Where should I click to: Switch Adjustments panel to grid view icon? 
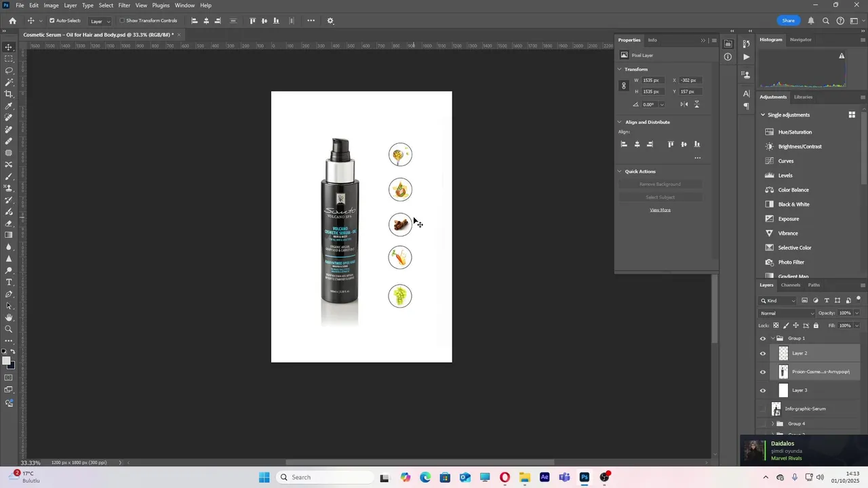852,115
